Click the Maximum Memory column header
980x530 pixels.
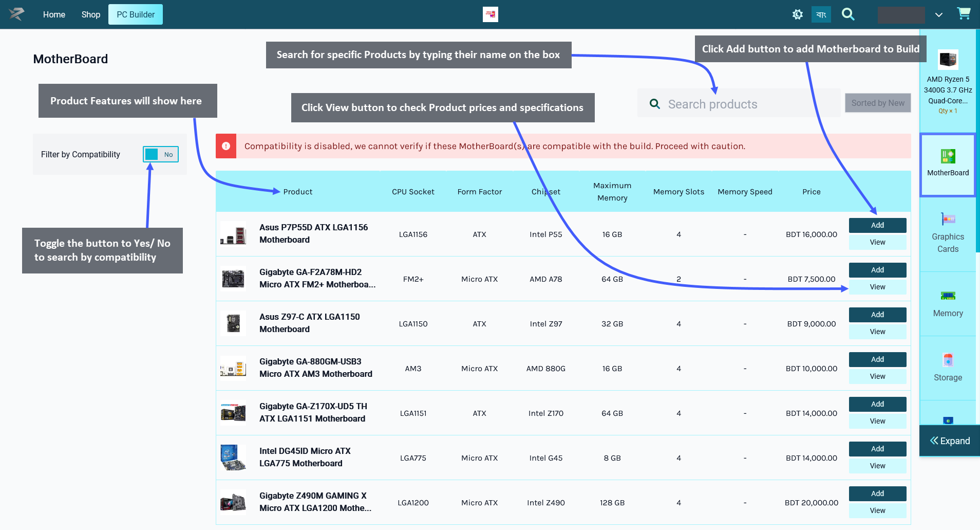(x=612, y=192)
